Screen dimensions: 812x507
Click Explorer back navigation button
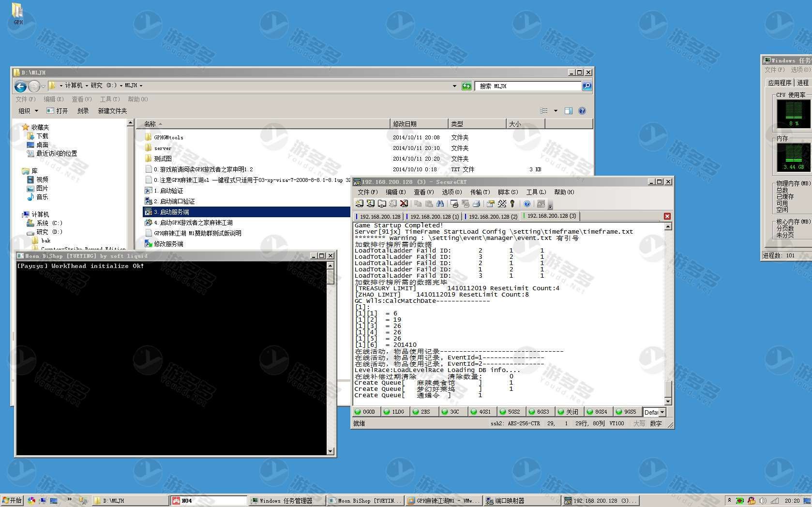point(20,86)
